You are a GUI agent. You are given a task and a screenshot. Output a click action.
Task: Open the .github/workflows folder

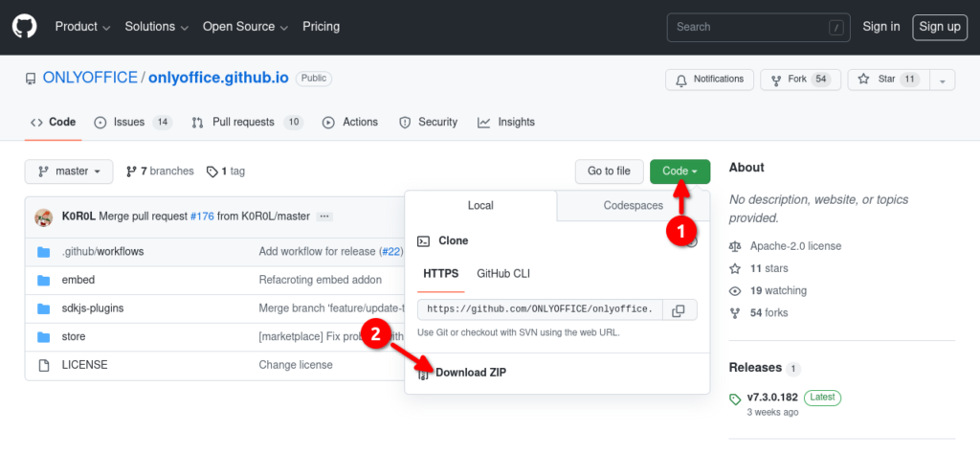point(102,251)
